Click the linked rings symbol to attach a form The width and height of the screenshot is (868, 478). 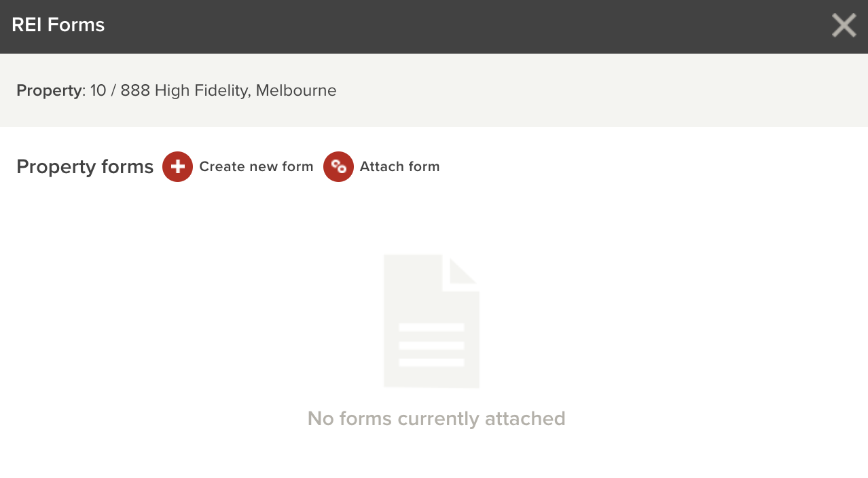[338, 166]
